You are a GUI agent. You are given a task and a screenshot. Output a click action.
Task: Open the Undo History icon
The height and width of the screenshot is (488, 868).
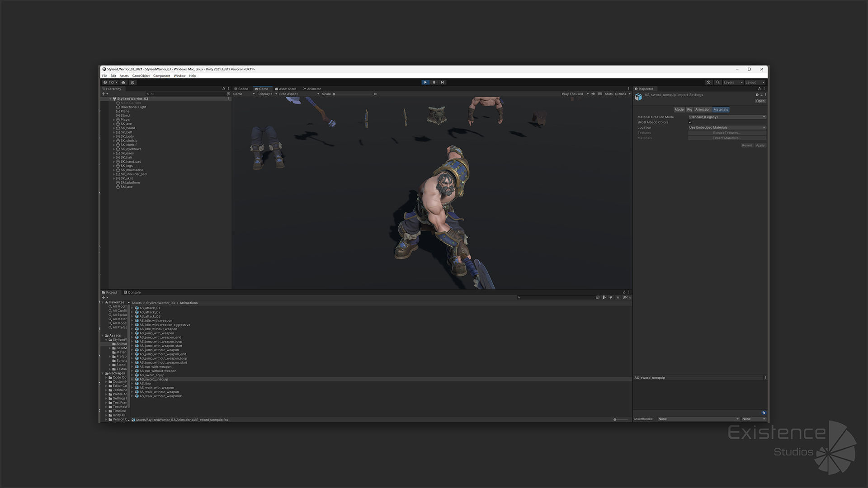708,82
